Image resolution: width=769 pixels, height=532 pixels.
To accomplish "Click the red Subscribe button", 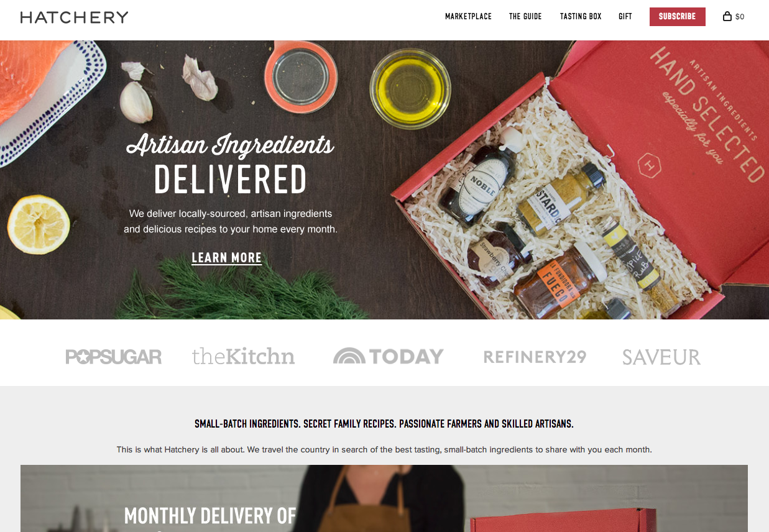I will point(678,17).
